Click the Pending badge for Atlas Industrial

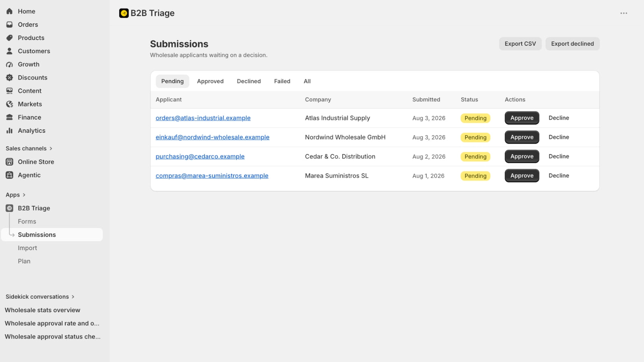[x=475, y=118]
